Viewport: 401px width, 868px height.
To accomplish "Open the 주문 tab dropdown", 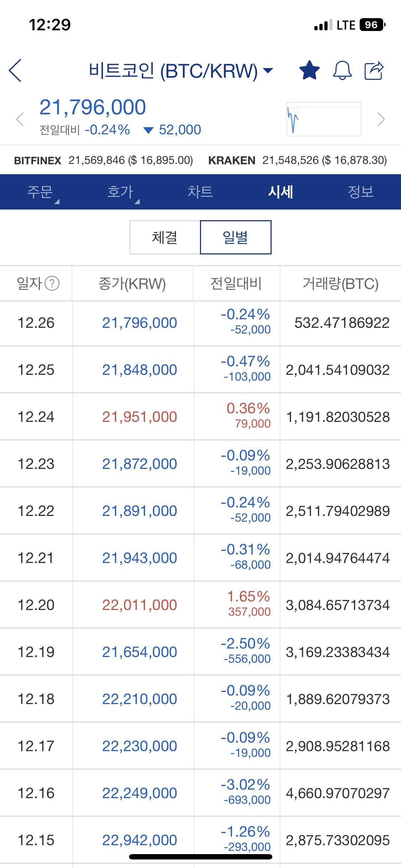I will click(41, 192).
